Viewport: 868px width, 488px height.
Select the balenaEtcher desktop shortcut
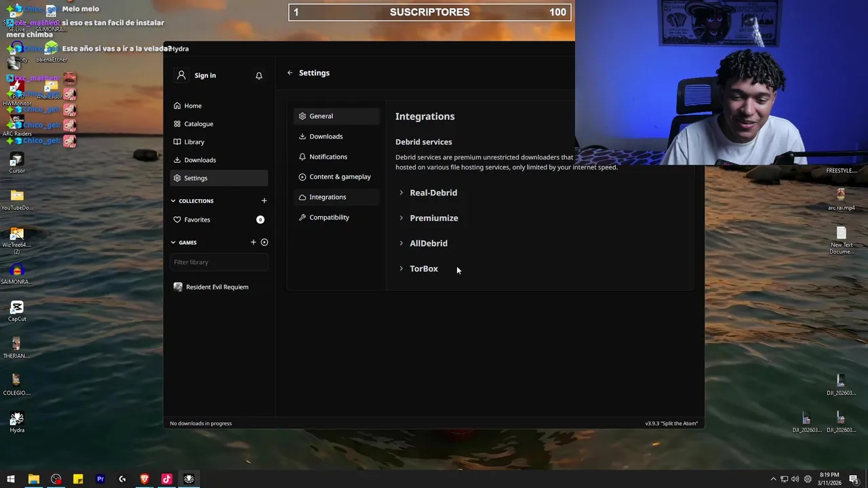[52, 52]
